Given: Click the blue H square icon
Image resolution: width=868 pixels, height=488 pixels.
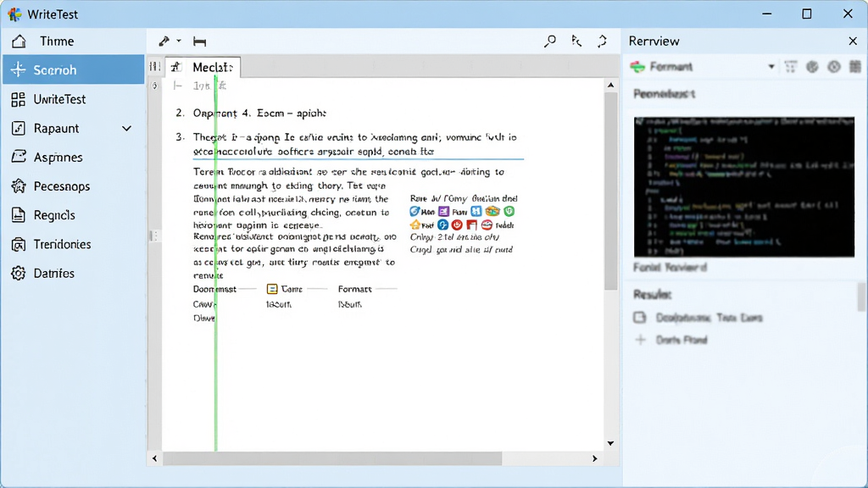Looking at the screenshot, I should tap(476, 211).
